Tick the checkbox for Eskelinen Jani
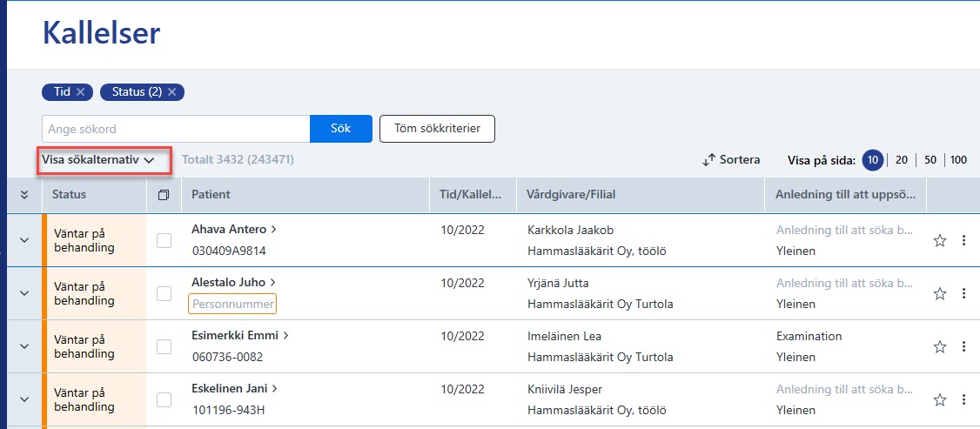 pos(164,399)
